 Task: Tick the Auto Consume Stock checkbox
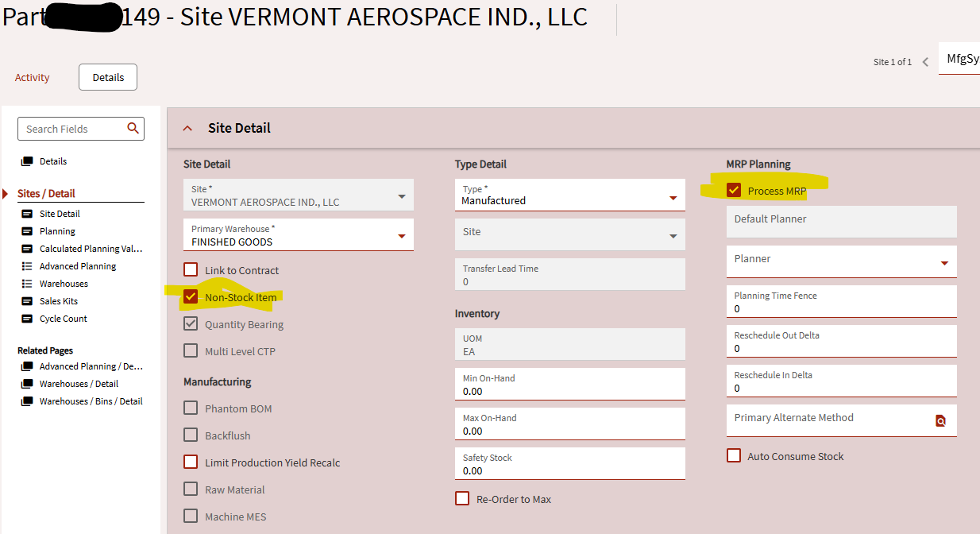[x=734, y=456]
